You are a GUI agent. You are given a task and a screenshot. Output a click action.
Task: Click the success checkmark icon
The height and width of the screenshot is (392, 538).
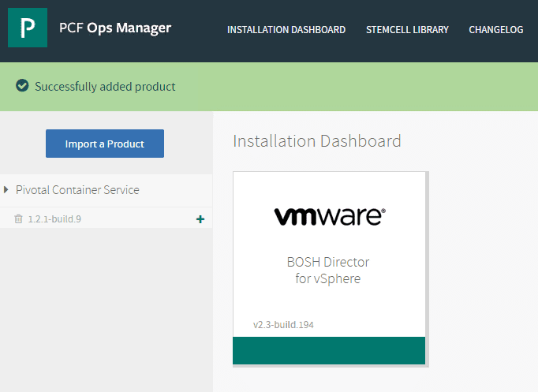(23, 86)
